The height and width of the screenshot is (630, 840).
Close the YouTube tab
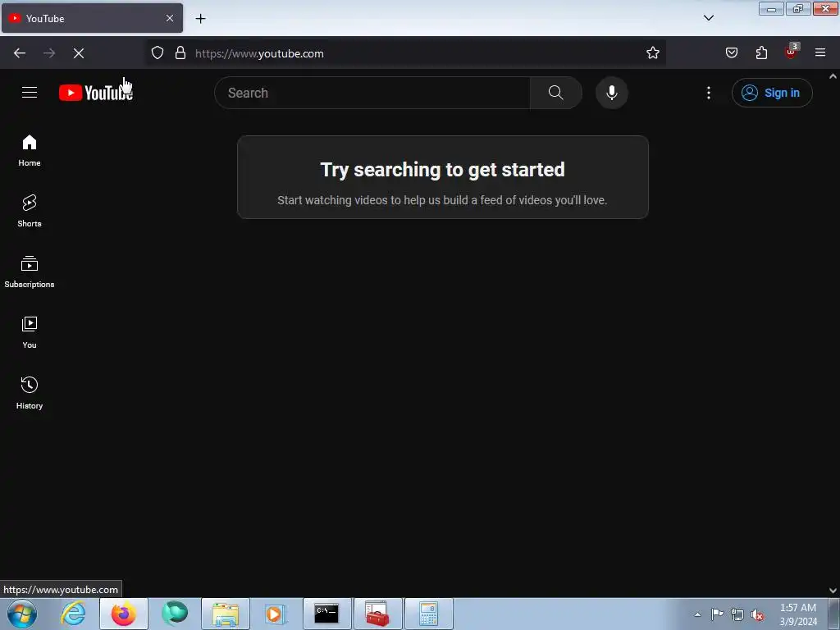(170, 18)
